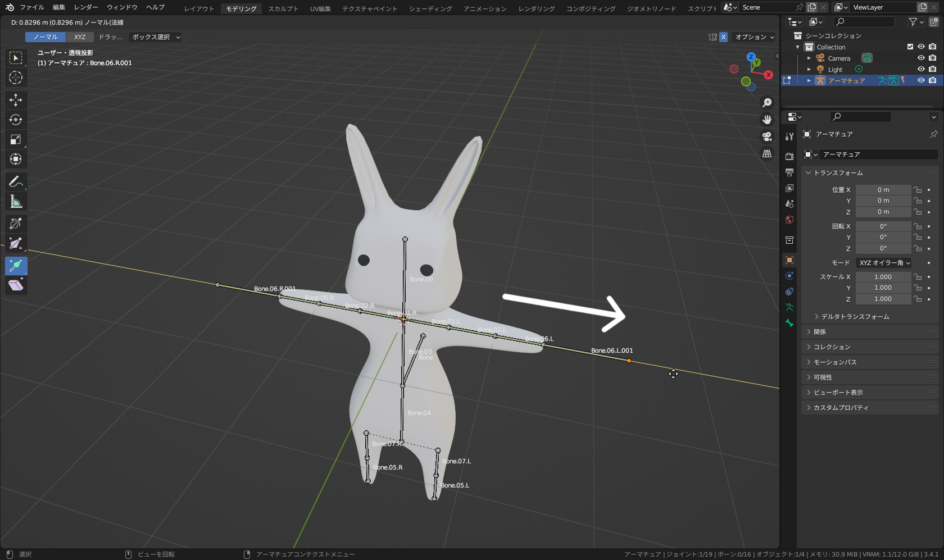Image resolution: width=944 pixels, height=560 pixels.
Task: Hide the Light object with eye icon
Action: (921, 69)
